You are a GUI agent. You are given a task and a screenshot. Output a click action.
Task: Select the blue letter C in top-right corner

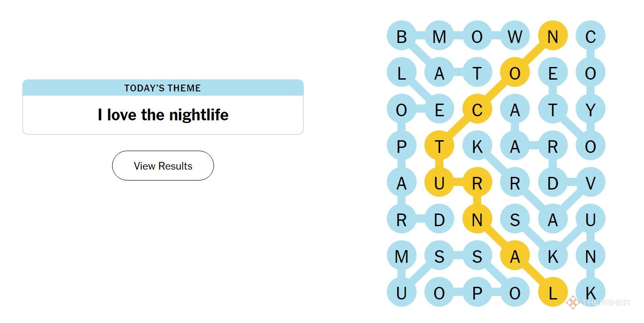(590, 36)
